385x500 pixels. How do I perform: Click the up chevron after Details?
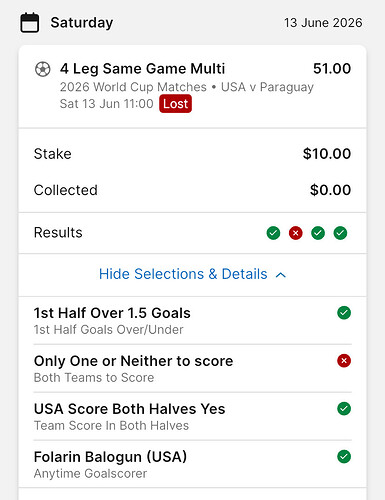(281, 275)
